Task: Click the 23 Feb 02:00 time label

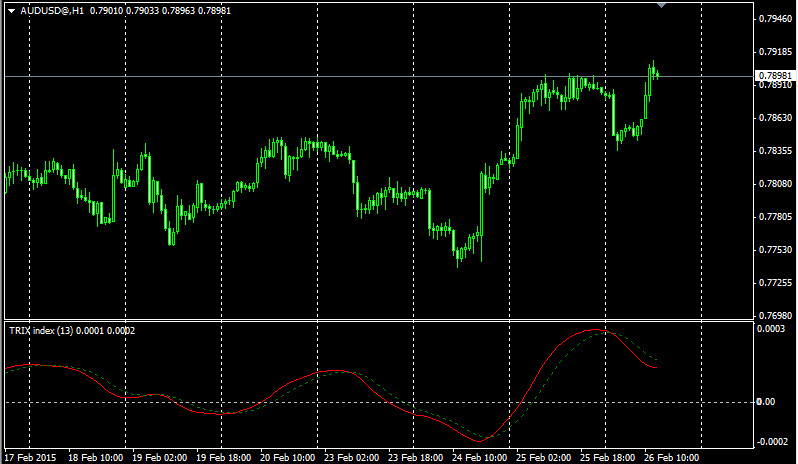Action: tap(352, 457)
